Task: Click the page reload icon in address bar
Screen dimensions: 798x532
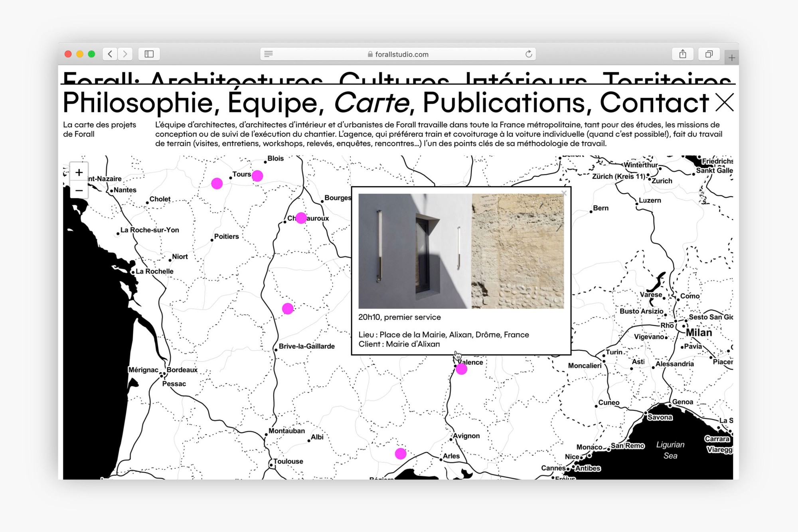Action: (529, 54)
